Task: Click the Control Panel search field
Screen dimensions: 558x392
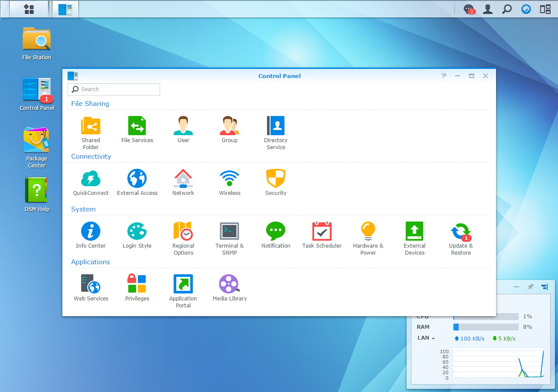Action: pyautogui.click(x=114, y=89)
